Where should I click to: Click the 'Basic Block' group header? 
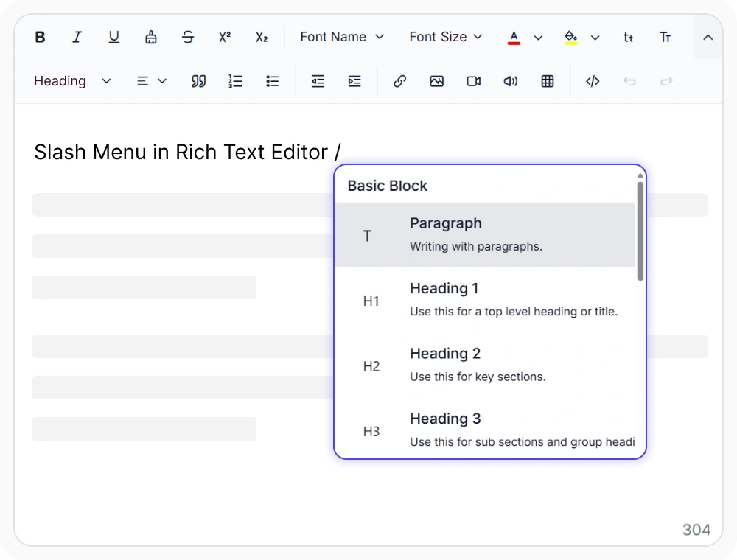[388, 186]
